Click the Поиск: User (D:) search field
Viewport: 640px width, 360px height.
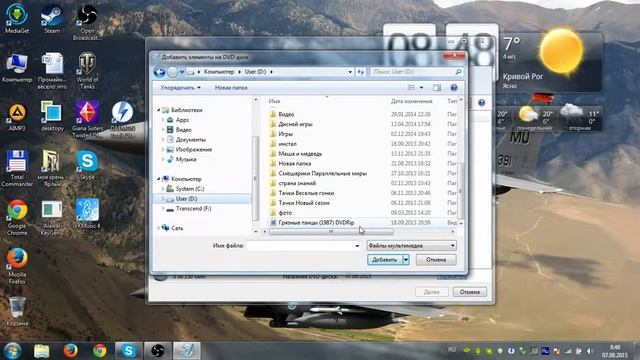416,72
